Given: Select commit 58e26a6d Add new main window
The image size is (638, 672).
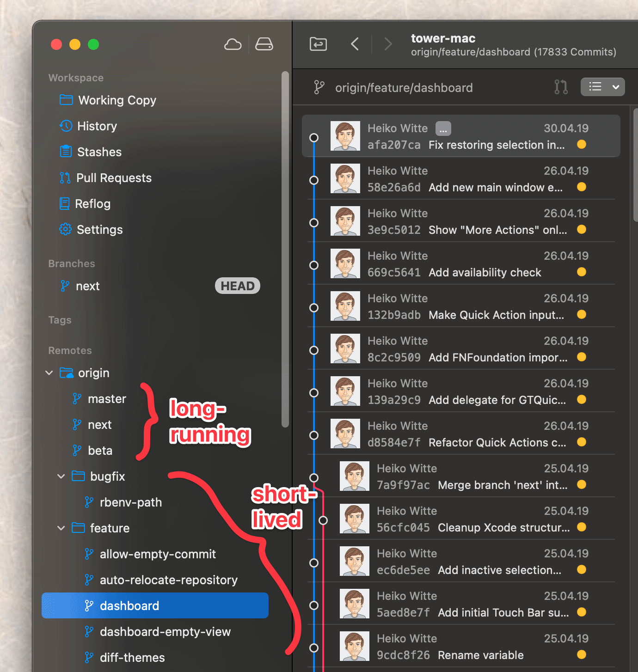Looking at the screenshot, I should pos(461,178).
